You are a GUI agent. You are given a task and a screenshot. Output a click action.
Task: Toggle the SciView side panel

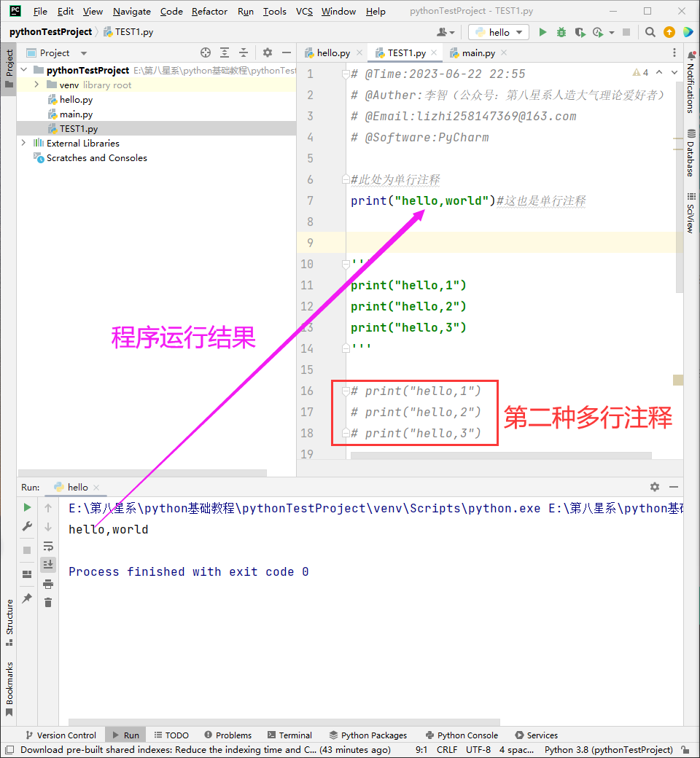pos(691,213)
